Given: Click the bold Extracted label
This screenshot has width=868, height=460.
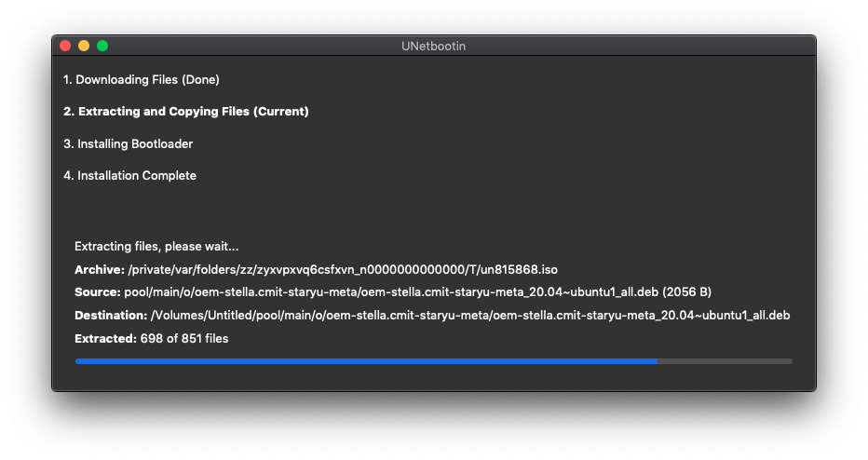Looking at the screenshot, I should tap(105, 339).
